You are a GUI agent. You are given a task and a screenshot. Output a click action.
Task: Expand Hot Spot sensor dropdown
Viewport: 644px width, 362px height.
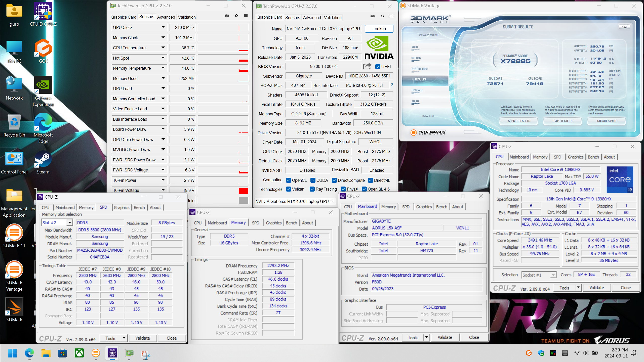coord(163,58)
